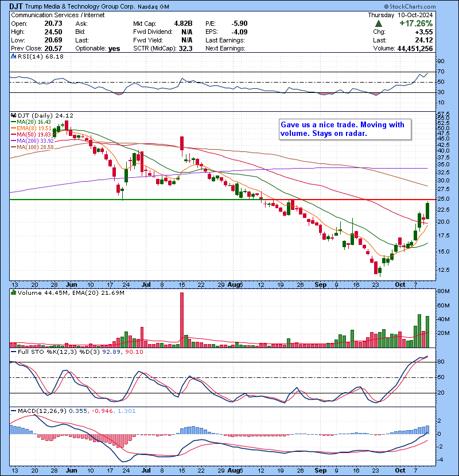Click the RSI indicator icon beside RSI(14)
This screenshot has height=476, width=459.
(x=13, y=56)
